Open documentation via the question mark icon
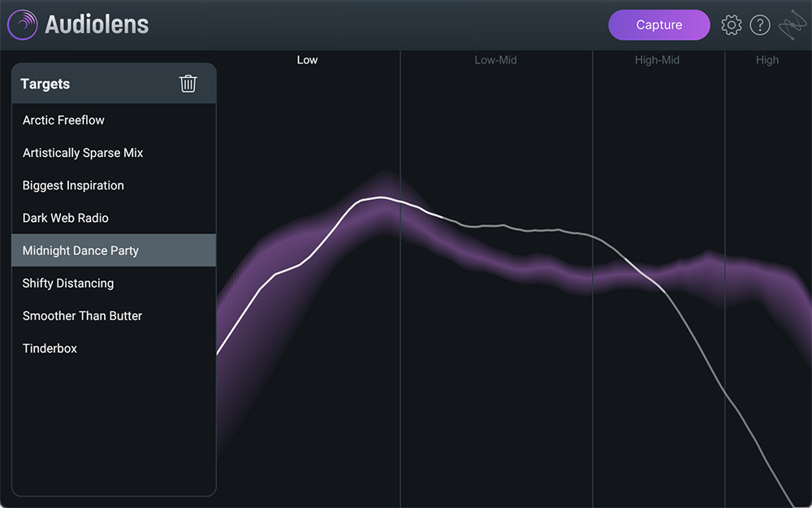This screenshot has width=812, height=508. pos(760,24)
